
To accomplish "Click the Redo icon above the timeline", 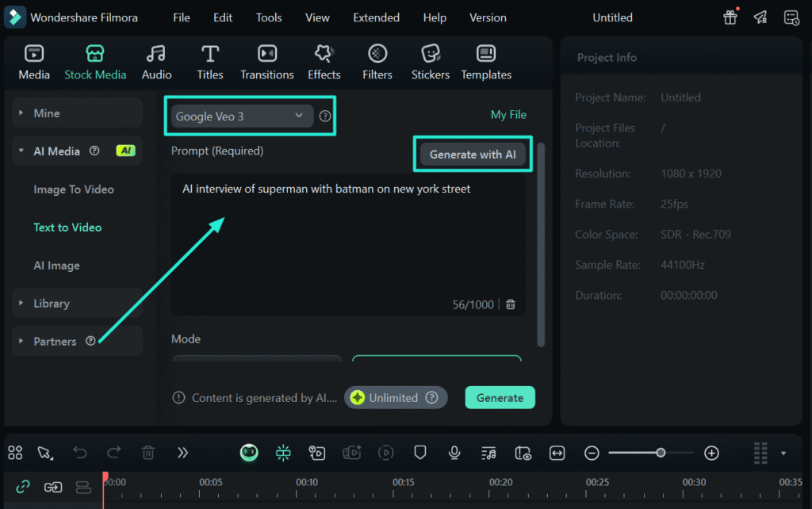I will (113, 453).
